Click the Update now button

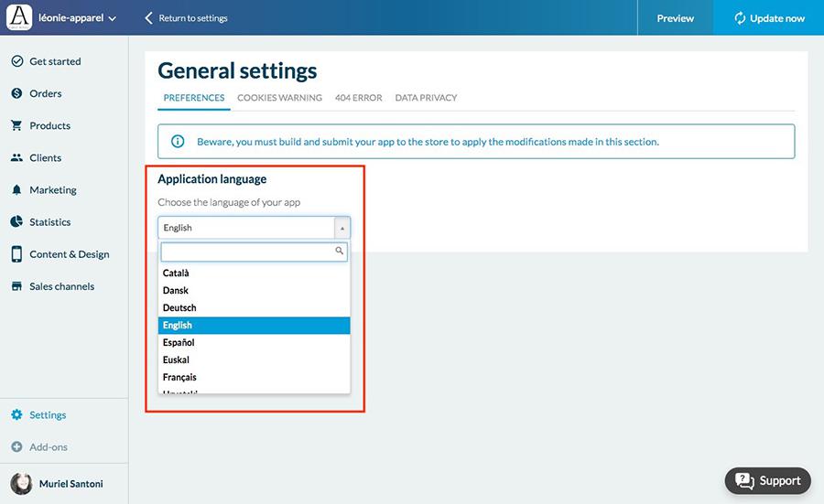coord(768,18)
